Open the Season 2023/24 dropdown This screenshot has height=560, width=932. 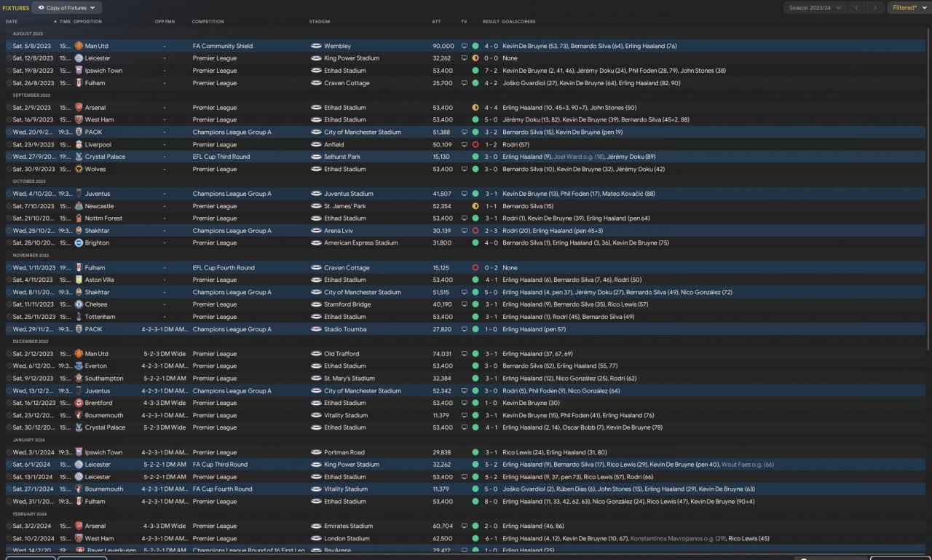(x=815, y=8)
